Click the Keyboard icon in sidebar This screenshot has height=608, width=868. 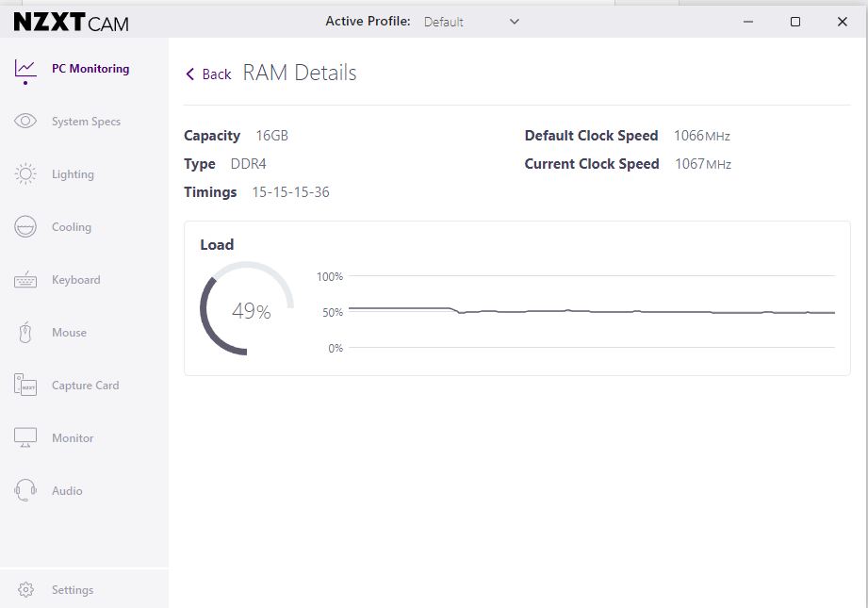coord(25,280)
